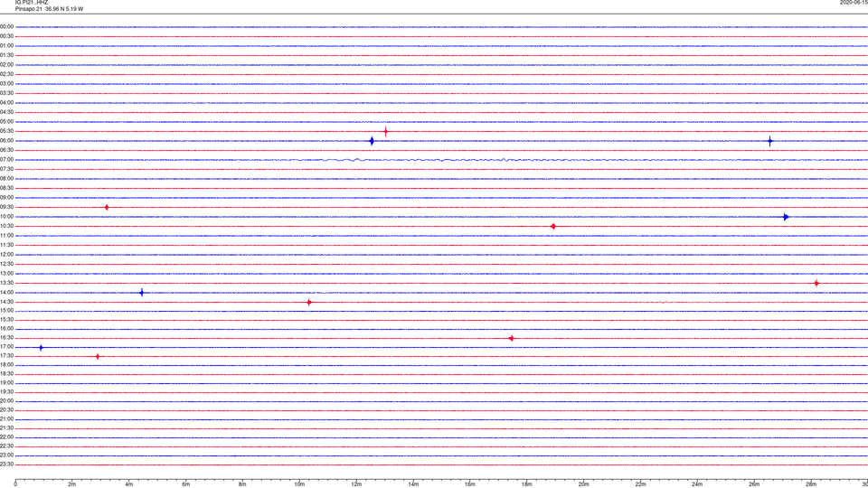Select the '6m' axis tick label
The image size is (868, 488).
tap(186, 484)
